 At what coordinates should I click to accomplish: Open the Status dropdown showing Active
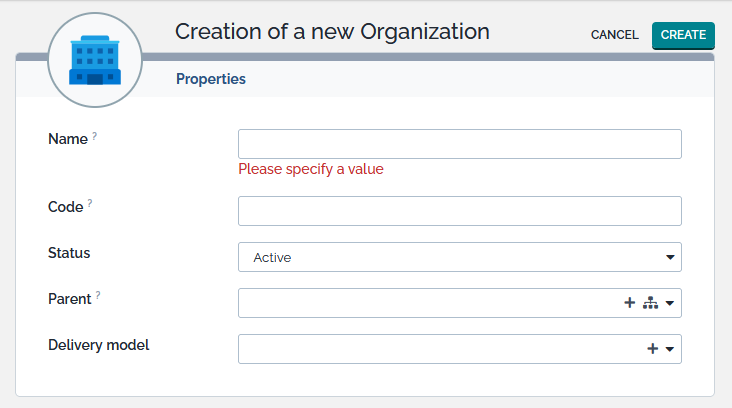(x=459, y=257)
